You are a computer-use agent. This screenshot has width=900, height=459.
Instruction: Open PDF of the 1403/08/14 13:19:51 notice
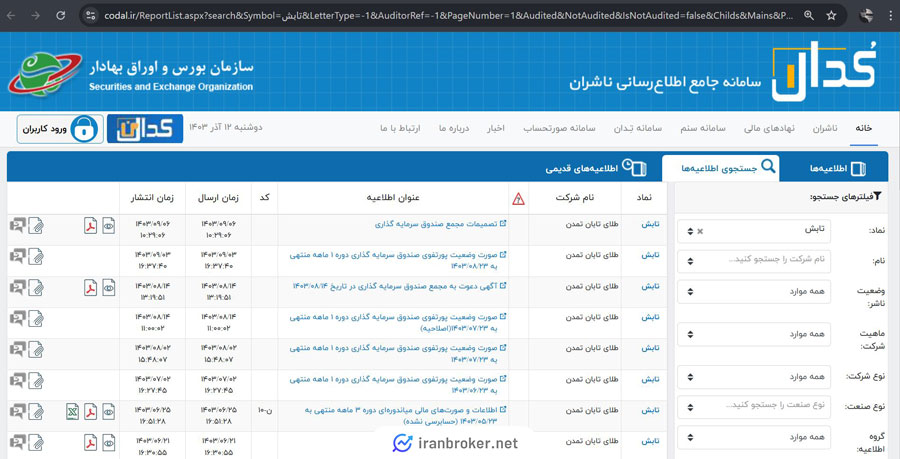[90, 287]
